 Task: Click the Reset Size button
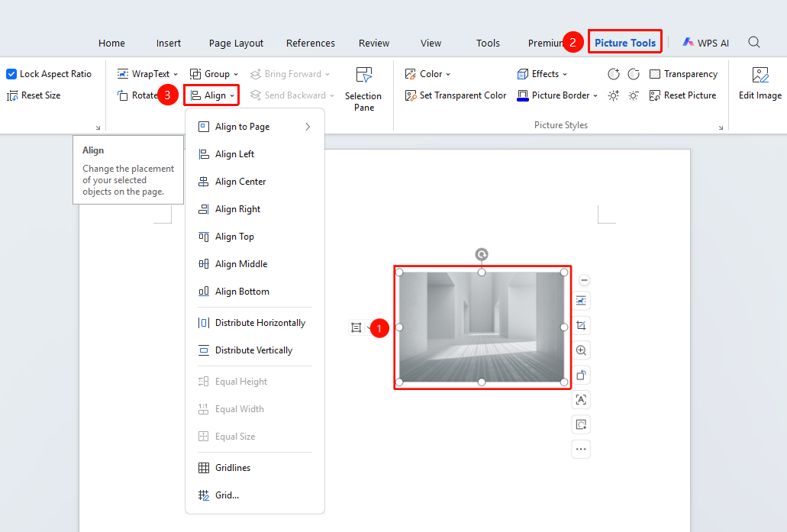pyautogui.click(x=34, y=95)
